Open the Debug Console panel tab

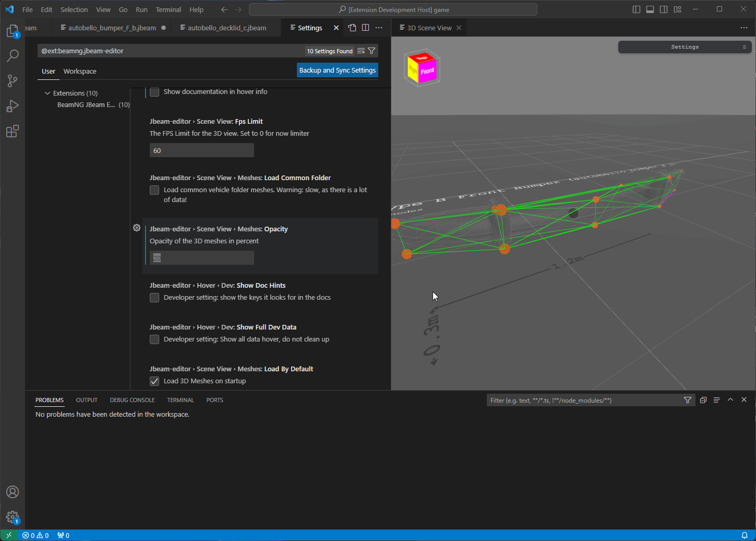click(132, 400)
